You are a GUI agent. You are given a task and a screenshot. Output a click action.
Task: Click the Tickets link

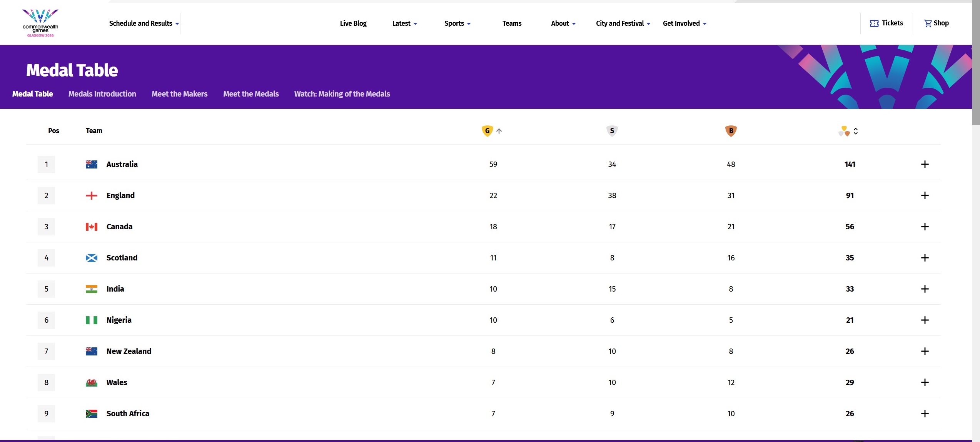tap(887, 23)
